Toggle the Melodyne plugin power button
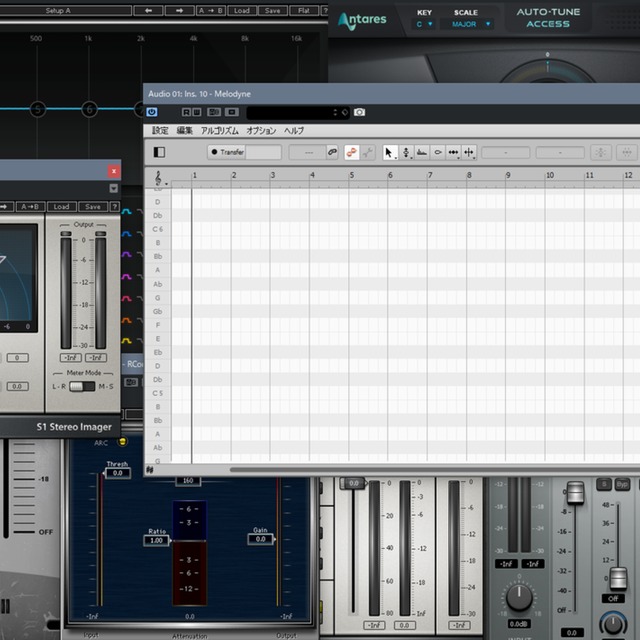This screenshot has height=640, width=640. (x=152, y=112)
